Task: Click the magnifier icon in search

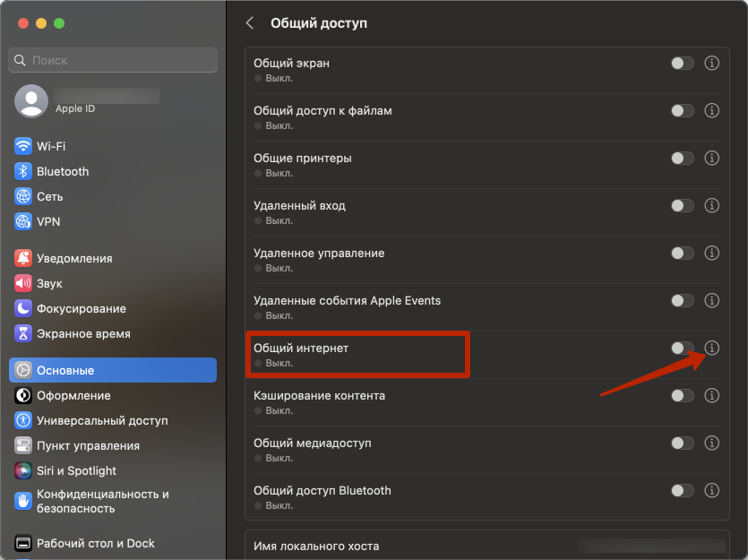Action: click(20, 60)
